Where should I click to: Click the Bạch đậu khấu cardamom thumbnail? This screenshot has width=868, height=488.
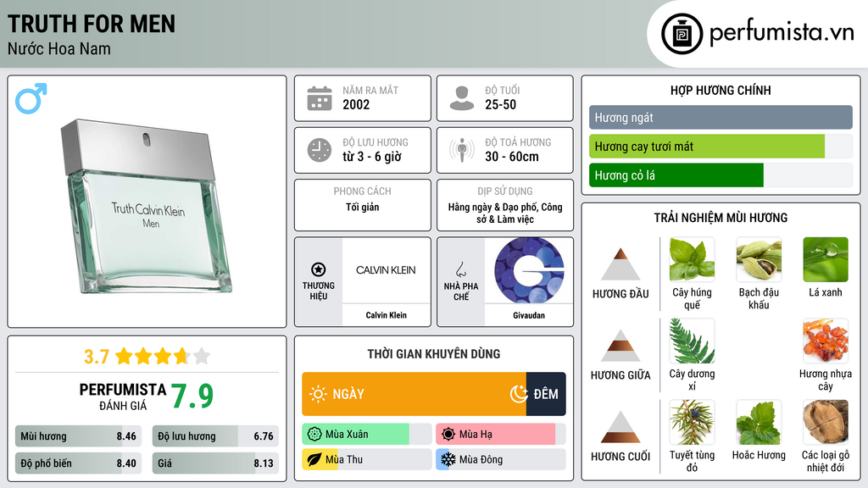coord(759,259)
